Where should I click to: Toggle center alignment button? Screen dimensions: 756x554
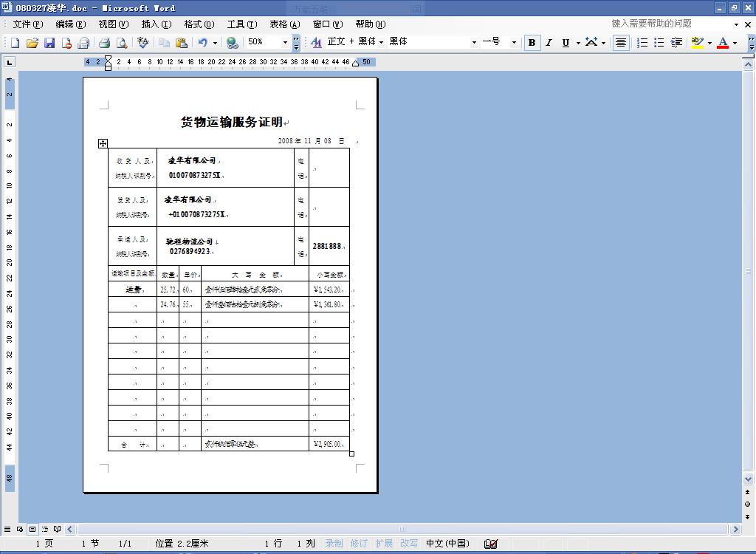(621, 43)
